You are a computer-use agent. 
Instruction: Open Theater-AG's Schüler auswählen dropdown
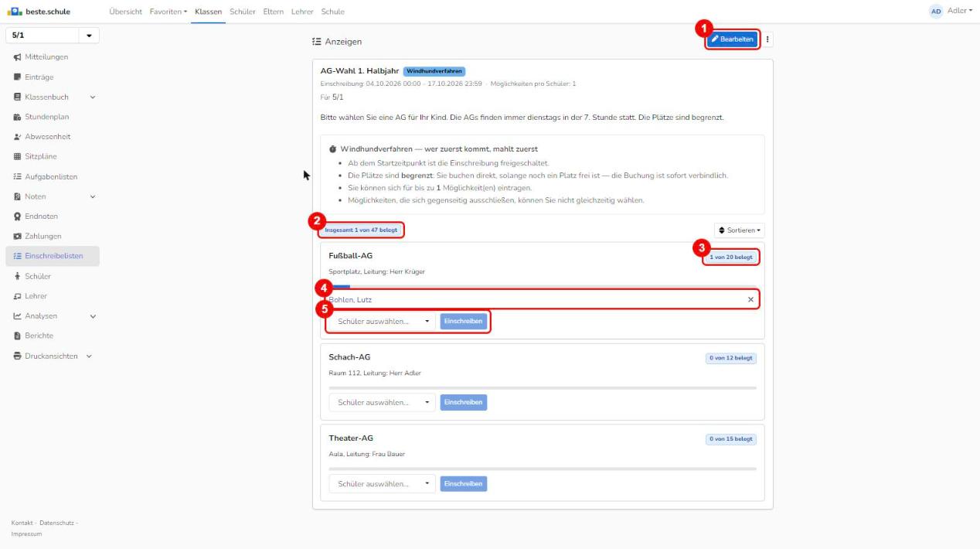pos(383,483)
